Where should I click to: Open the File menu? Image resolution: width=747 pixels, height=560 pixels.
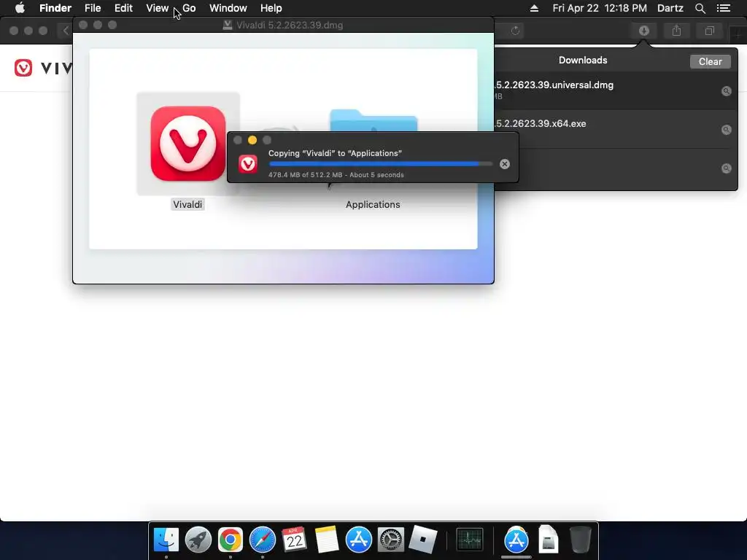(93, 8)
